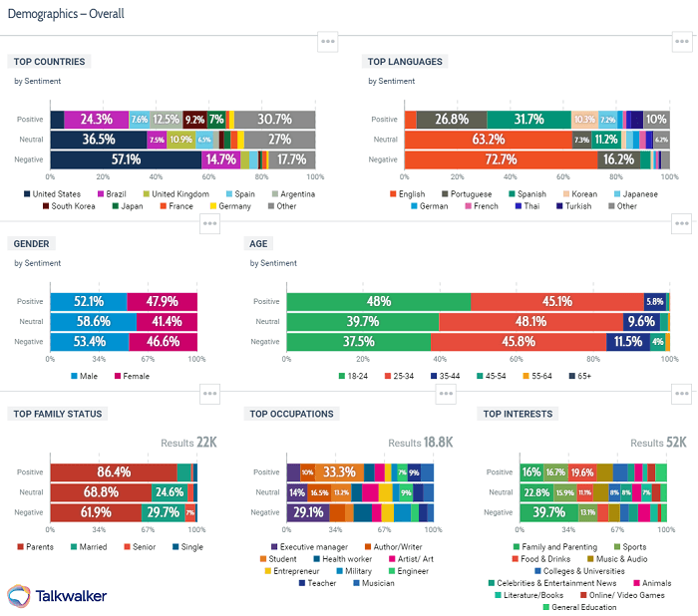The width and height of the screenshot is (698, 616).
Task: Click the 86.4% Parents positive bar segment
Action: coord(113,471)
